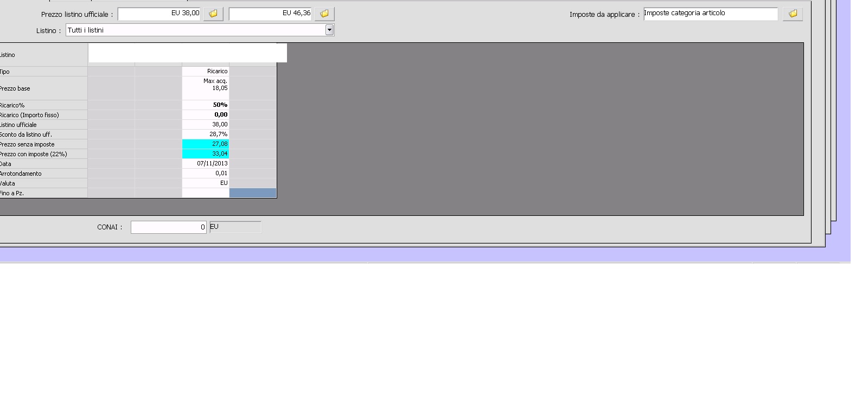Open folder icon beside Imposte da applicare field
The image size is (868, 416).
[793, 14]
